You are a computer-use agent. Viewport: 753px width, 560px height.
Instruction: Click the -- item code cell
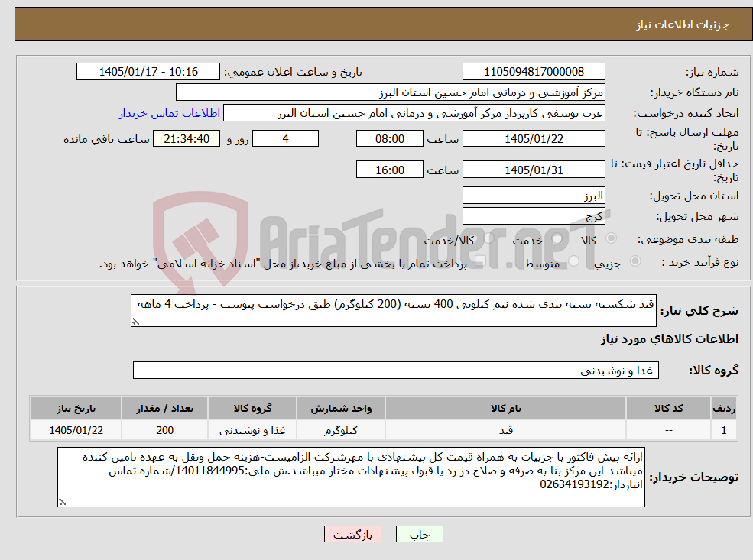[668, 430]
